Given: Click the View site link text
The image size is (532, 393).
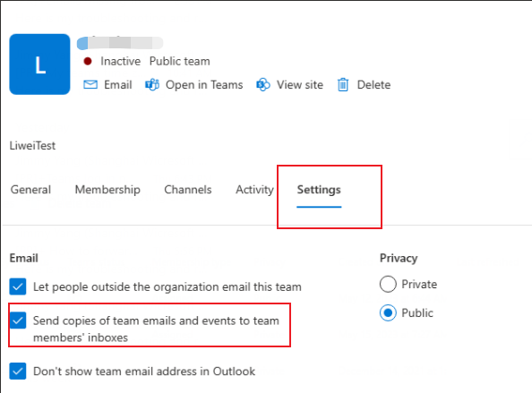Looking at the screenshot, I should (300, 85).
